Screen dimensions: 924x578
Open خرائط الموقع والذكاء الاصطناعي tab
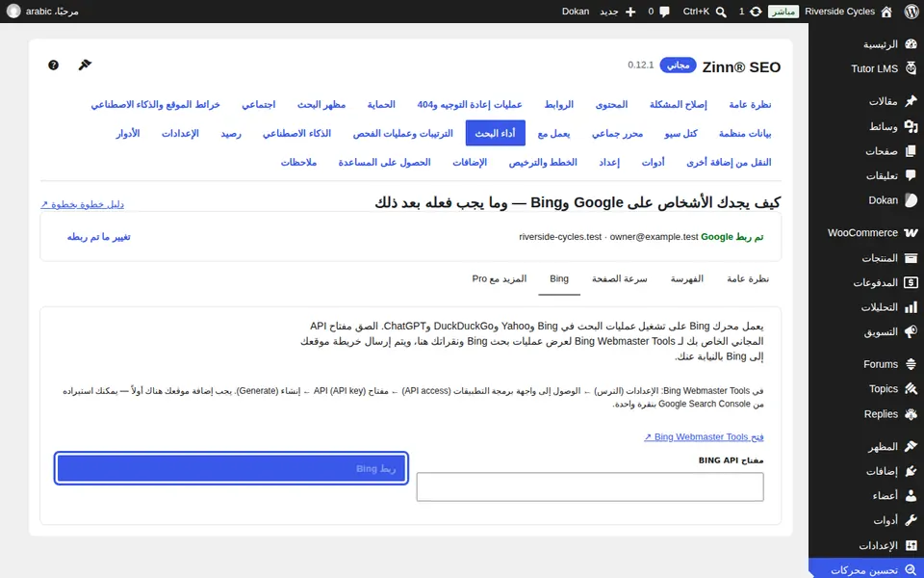point(156,104)
